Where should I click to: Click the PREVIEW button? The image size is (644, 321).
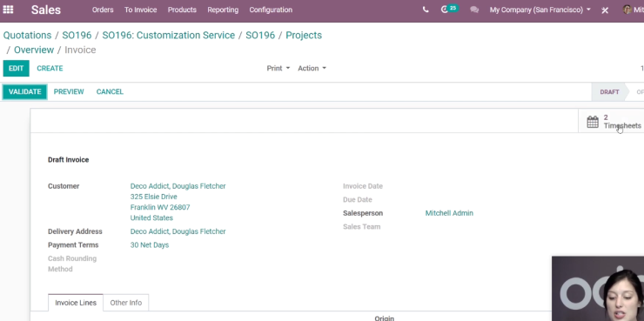coord(69,91)
